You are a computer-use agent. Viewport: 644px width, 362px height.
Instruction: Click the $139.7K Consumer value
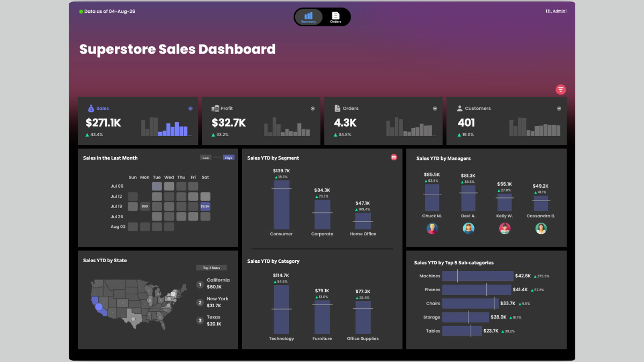(281, 171)
